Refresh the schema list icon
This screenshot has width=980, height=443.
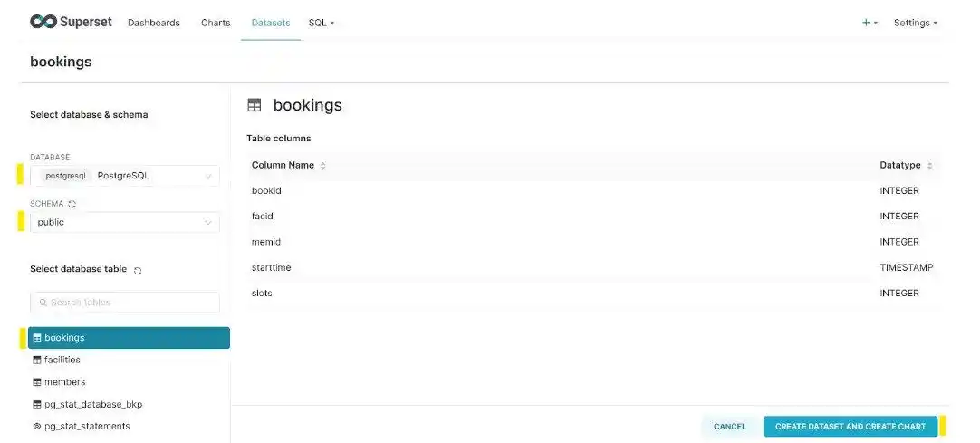(x=72, y=205)
